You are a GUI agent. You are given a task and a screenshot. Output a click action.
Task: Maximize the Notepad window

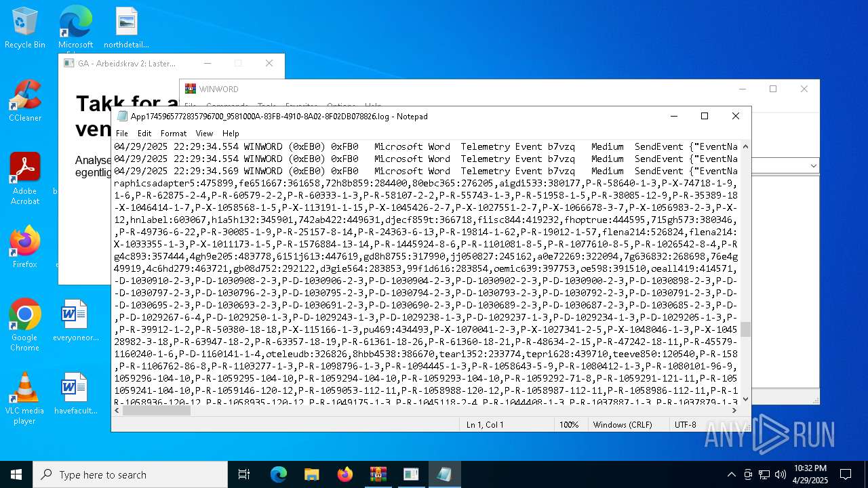705,116
